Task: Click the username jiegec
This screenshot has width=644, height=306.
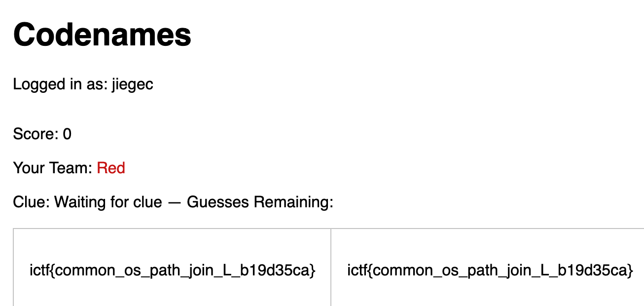Action: point(133,84)
